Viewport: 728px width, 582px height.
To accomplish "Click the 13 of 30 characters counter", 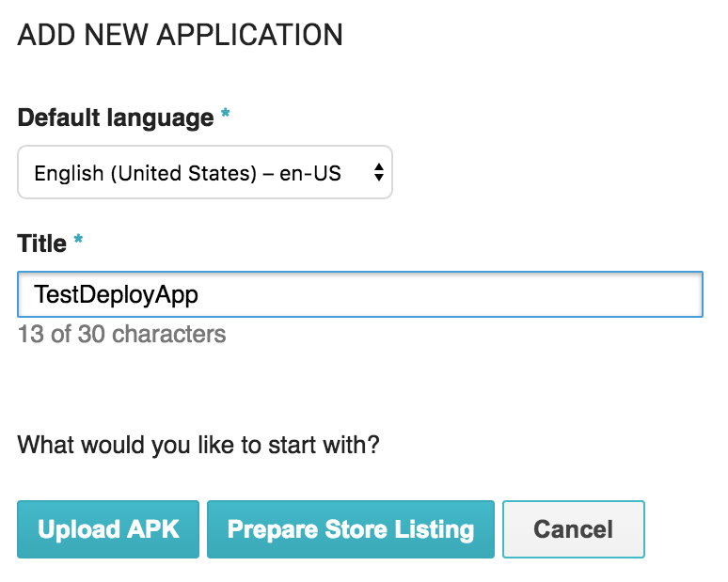I will [121, 334].
